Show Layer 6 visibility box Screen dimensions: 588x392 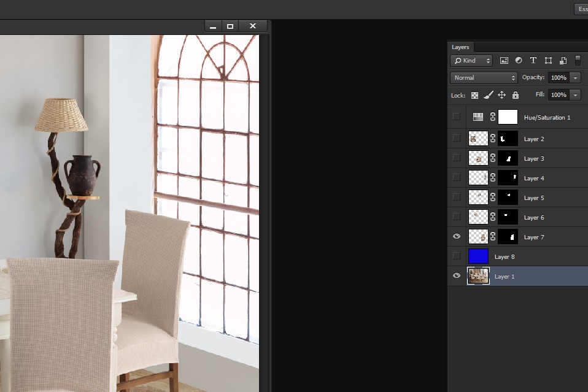point(457,216)
